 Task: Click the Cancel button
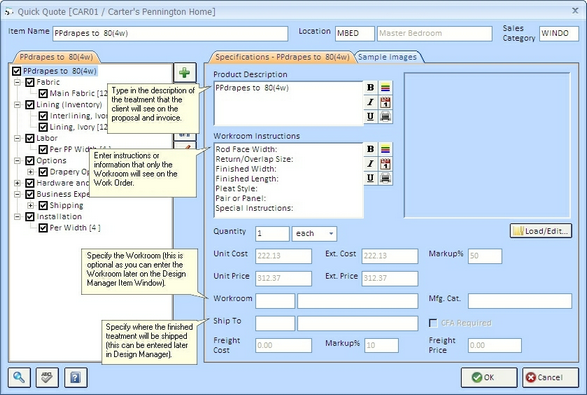(550, 377)
